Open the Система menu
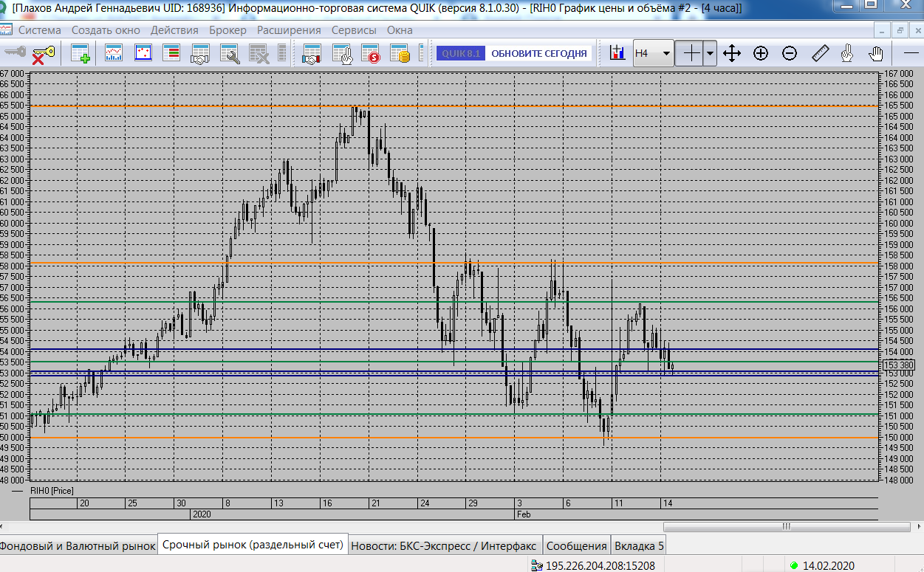The width and height of the screenshot is (924, 572). tap(40, 30)
